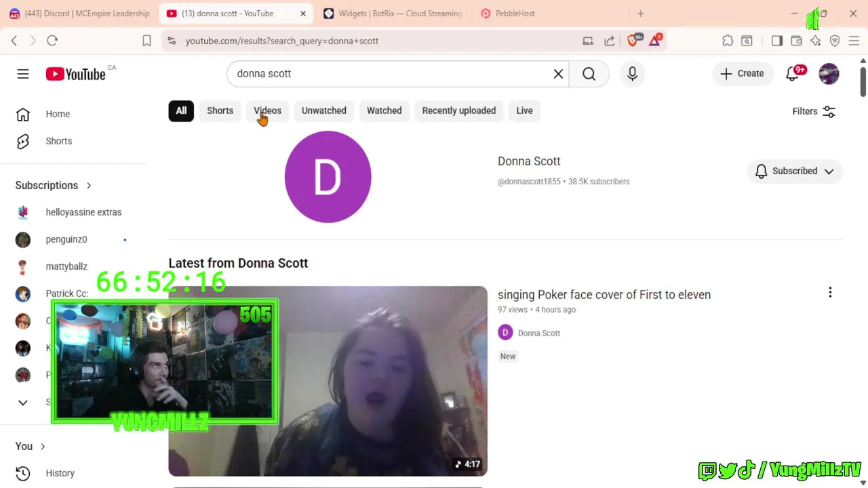Screen dimensions: 868x488
Task: Close the donna scott YouTube tab
Action: [303, 14]
